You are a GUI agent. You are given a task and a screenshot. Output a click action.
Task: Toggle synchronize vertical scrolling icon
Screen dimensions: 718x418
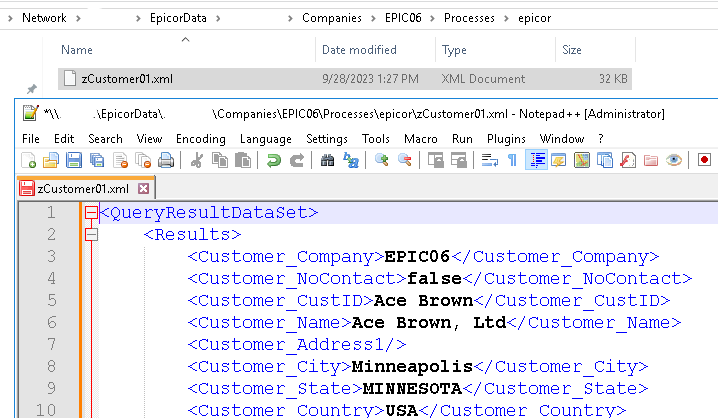[x=435, y=160]
